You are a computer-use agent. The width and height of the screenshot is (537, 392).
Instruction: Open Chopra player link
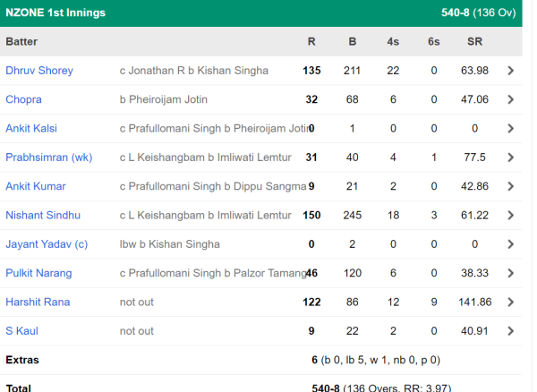click(24, 99)
